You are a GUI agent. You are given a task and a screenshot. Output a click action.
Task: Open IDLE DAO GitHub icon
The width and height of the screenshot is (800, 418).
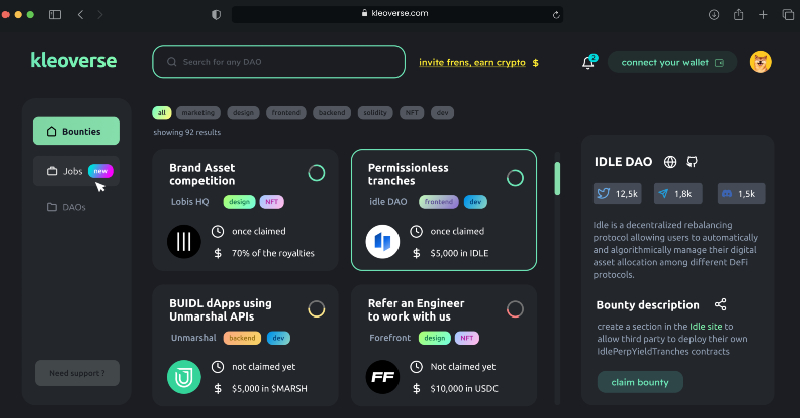pos(692,162)
